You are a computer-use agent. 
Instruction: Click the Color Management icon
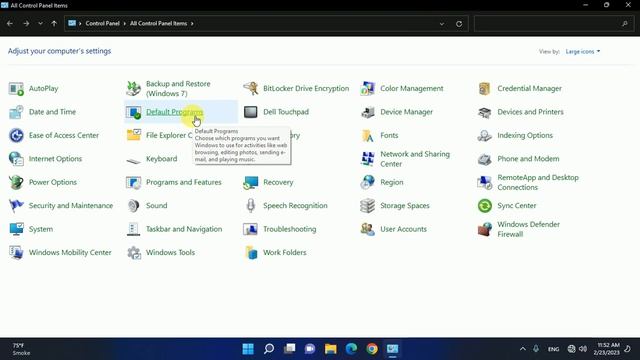pyautogui.click(x=368, y=89)
